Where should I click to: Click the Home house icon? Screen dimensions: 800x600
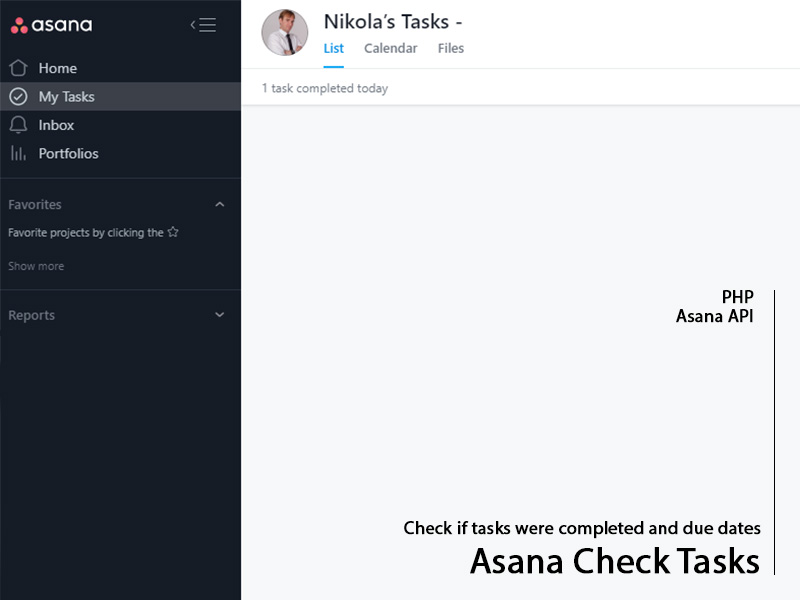[18, 68]
